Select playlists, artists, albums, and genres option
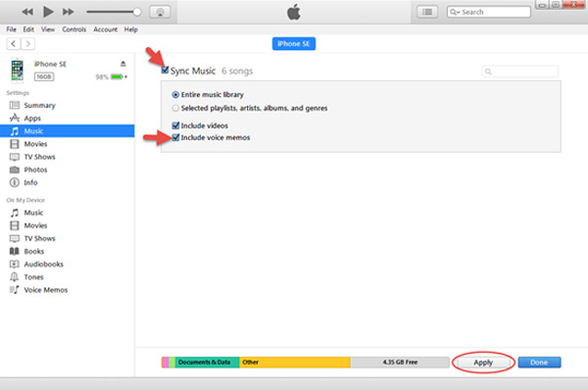The image size is (588, 390). [x=175, y=108]
